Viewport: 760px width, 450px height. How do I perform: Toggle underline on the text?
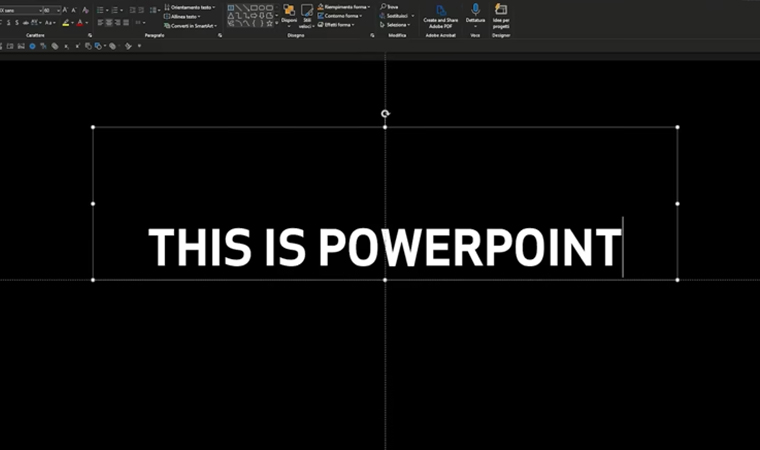tap(8, 23)
